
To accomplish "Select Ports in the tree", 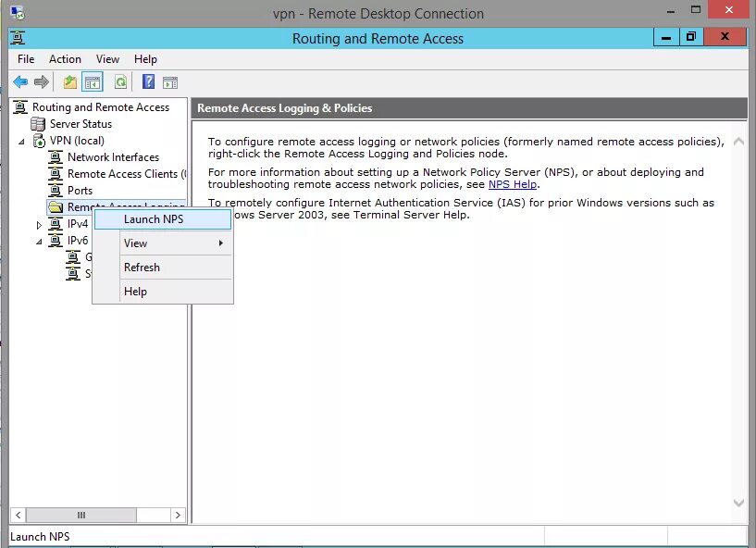I will tap(80, 191).
